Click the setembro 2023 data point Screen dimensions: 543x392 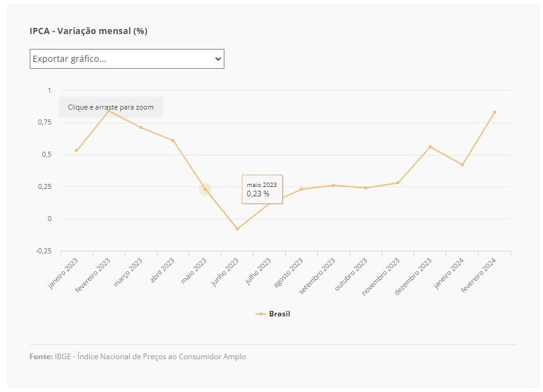pos(333,185)
